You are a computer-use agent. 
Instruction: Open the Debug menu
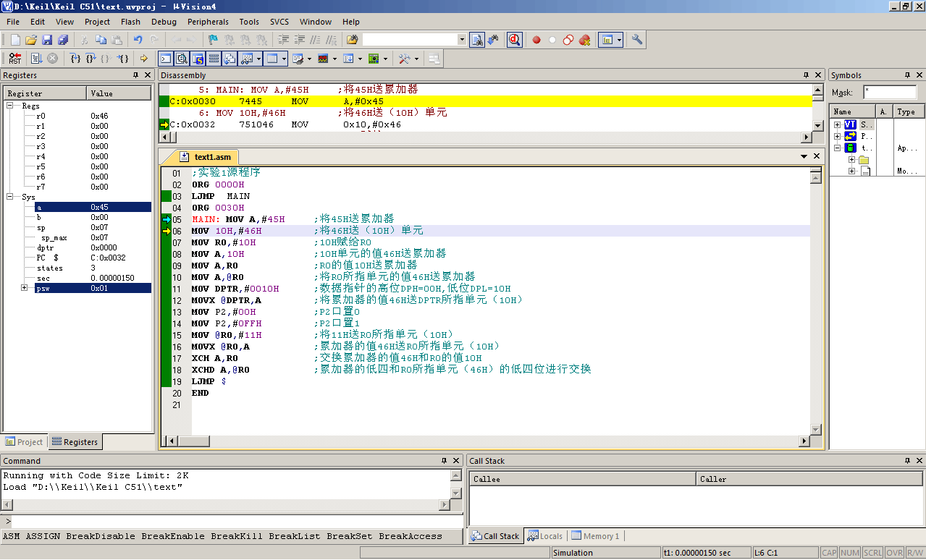(x=164, y=22)
